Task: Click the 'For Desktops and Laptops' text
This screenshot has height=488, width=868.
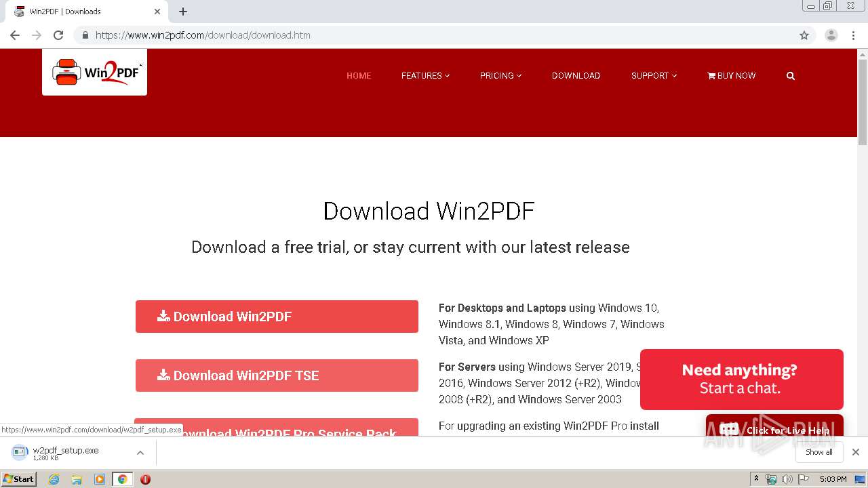Action: coord(502,308)
